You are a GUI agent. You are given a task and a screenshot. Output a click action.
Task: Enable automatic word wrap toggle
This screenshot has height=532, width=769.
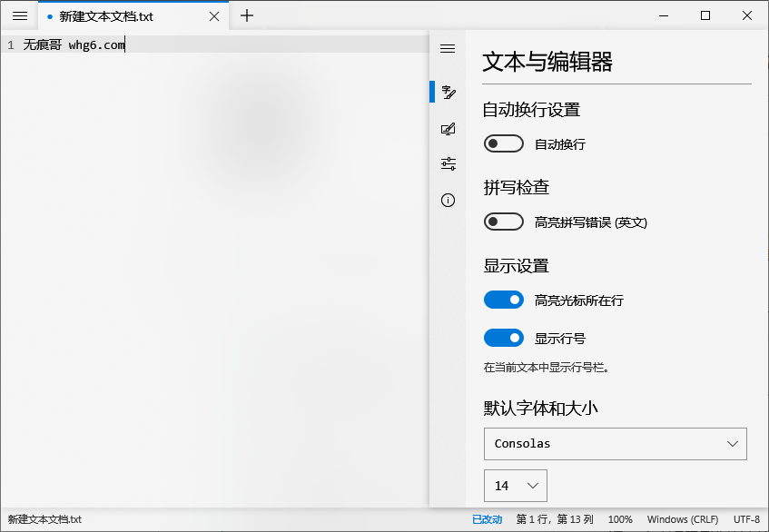pyautogui.click(x=504, y=143)
